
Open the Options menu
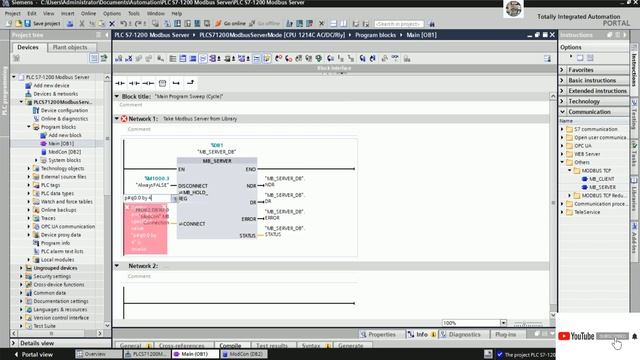pos(112,13)
